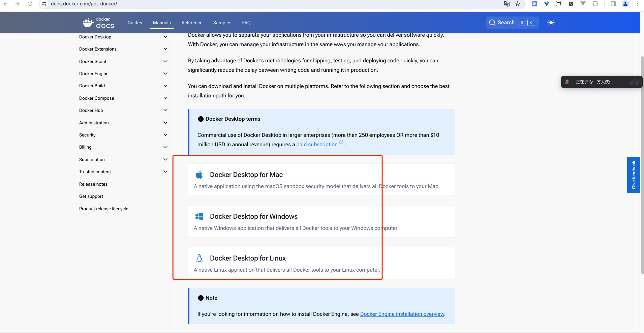Click the translate page icon

click(x=507, y=4)
